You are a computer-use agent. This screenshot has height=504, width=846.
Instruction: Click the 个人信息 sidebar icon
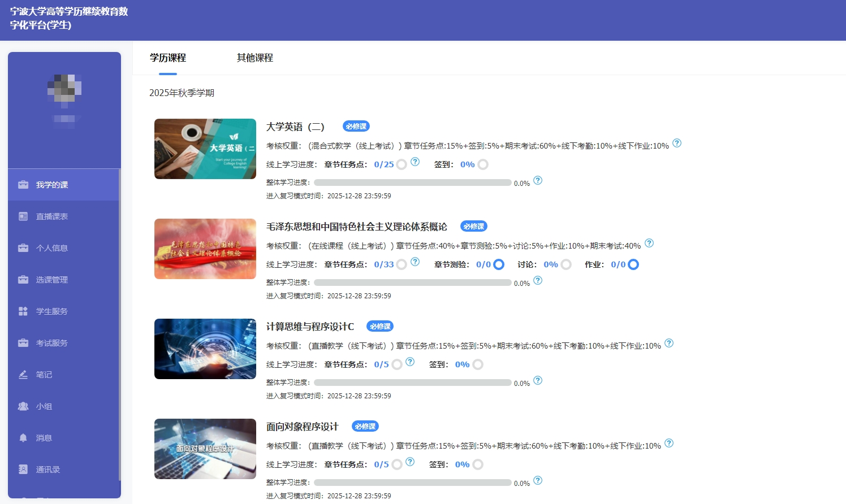(23, 248)
